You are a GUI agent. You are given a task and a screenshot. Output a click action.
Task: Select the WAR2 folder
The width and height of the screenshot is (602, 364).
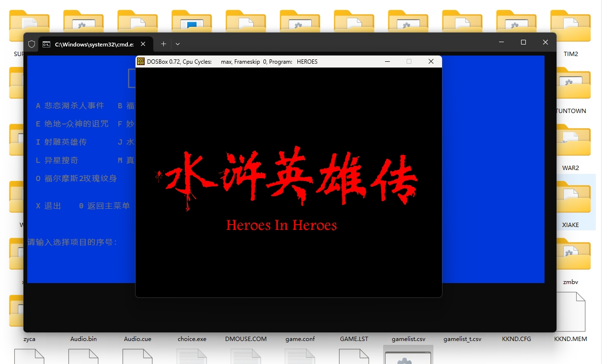pos(570,143)
